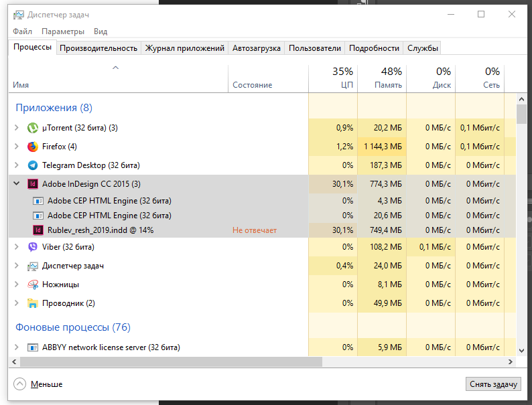Select the Rublev_resh_2019.indd @ 14% row
The width and height of the screenshot is (532, 405).
[262, 230]
